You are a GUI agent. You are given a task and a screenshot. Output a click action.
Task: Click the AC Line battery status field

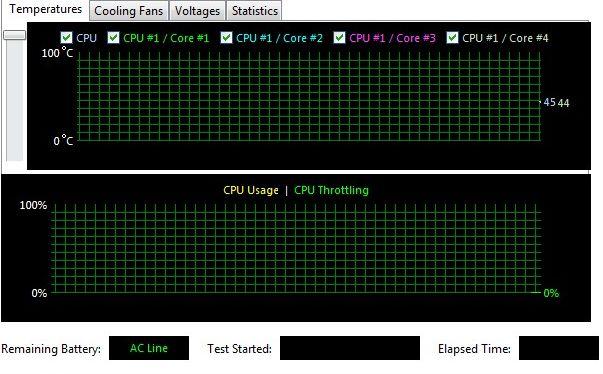pos(149,348)
